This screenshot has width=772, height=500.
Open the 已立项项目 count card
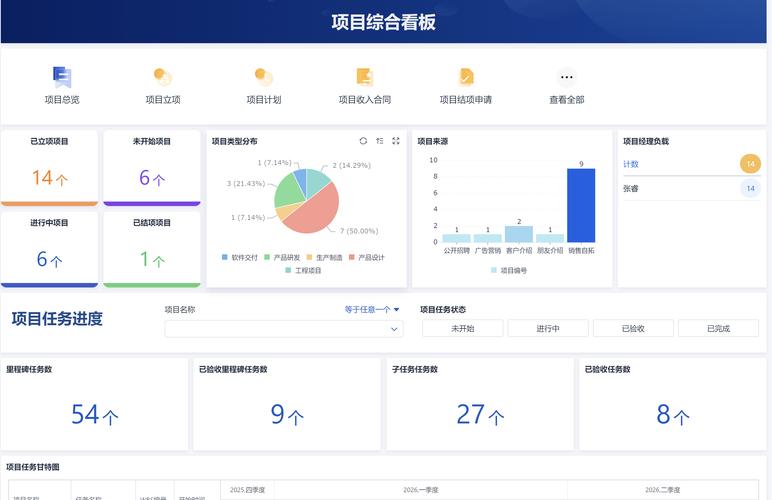pyautogui.click(x=49, y=168)
